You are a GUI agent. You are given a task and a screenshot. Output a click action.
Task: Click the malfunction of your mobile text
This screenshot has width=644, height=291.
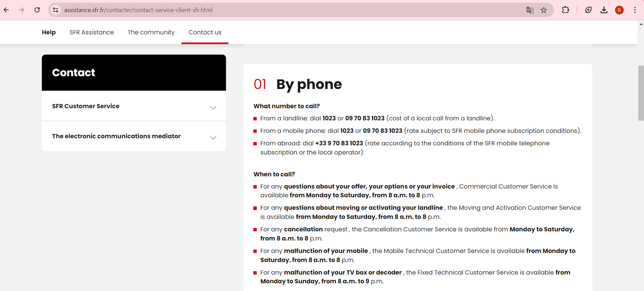click(x=326, y=251)
